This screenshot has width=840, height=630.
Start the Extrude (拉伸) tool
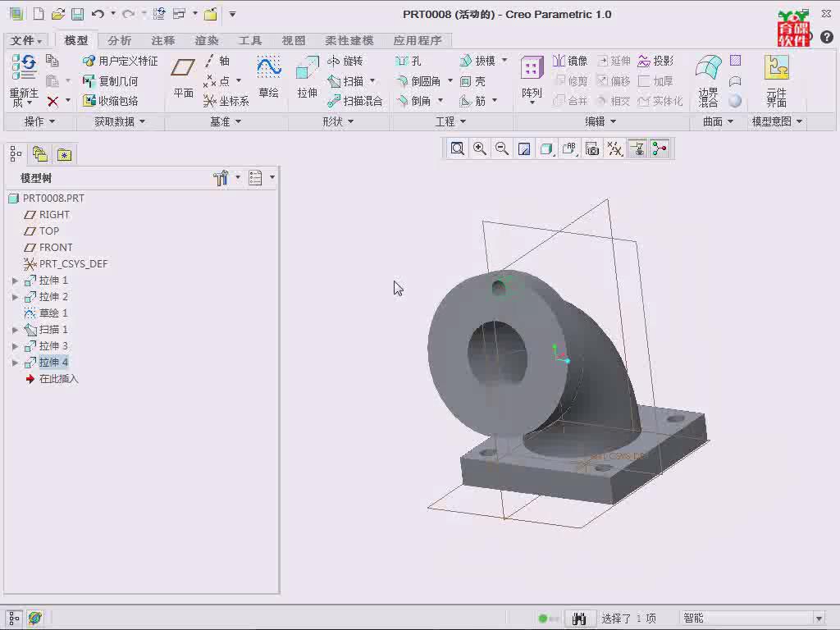click(307, 77)
